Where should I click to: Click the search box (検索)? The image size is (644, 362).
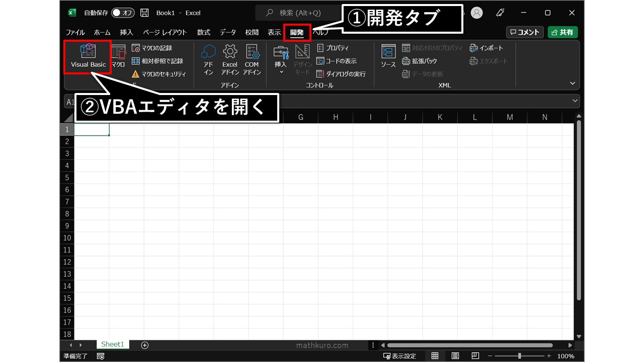pos(301,13)
